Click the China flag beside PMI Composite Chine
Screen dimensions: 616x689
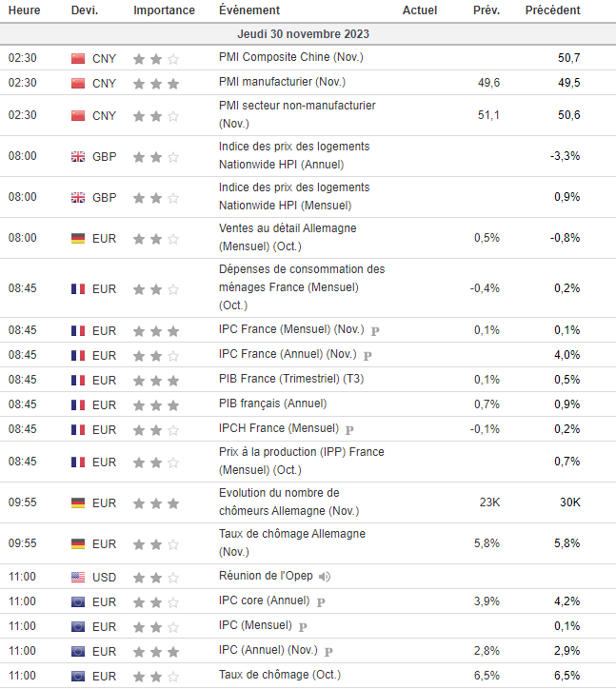point(78,59)
